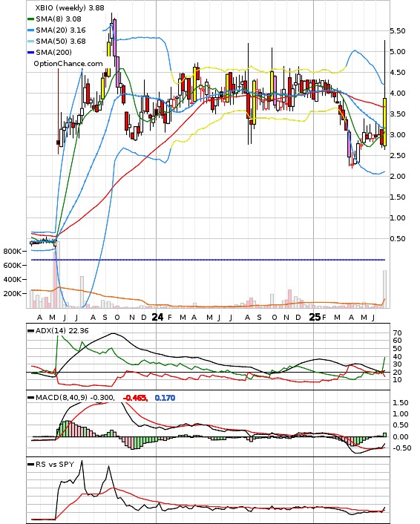Click the SMA(20) blue legend swatch

(30, 30)
